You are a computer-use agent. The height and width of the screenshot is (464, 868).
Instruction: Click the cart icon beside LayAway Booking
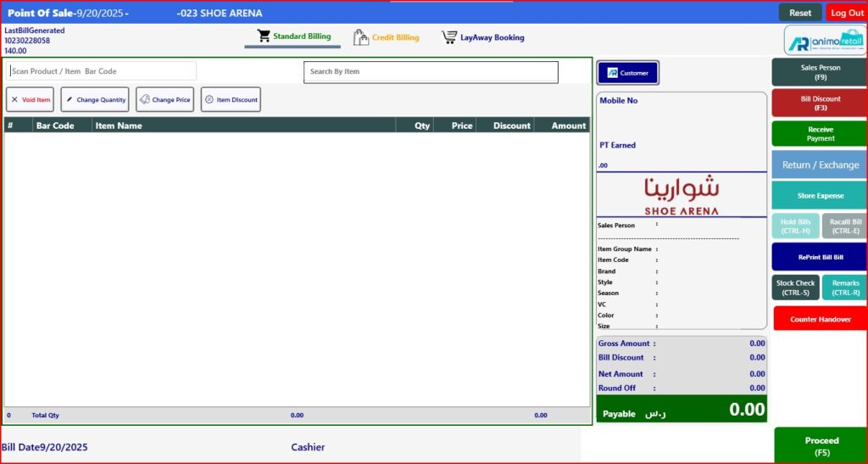click(449, 37)
